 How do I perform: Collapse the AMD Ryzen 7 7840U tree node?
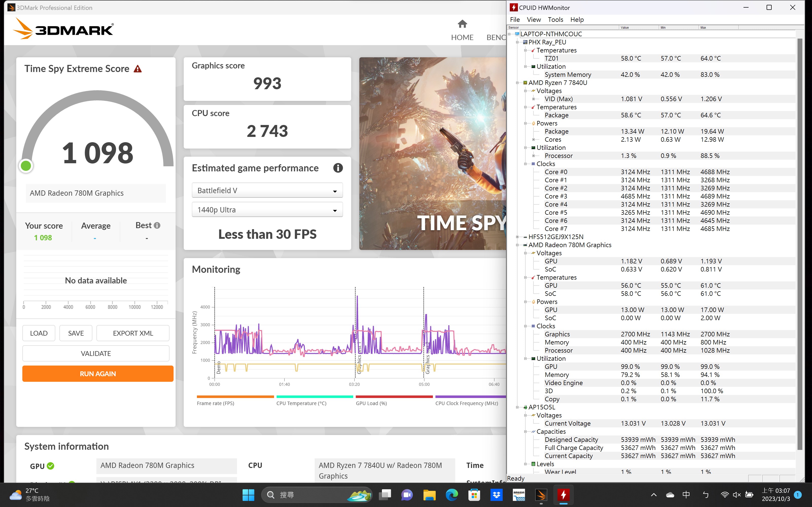pos(517,83)
